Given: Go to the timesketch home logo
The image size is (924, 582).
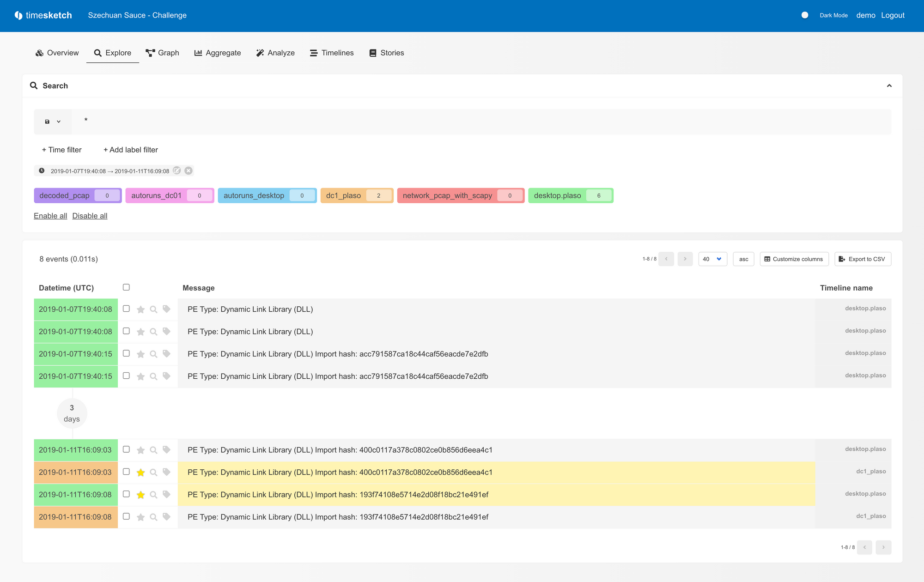Looking at the screenshot, I should tap(43, 15).
